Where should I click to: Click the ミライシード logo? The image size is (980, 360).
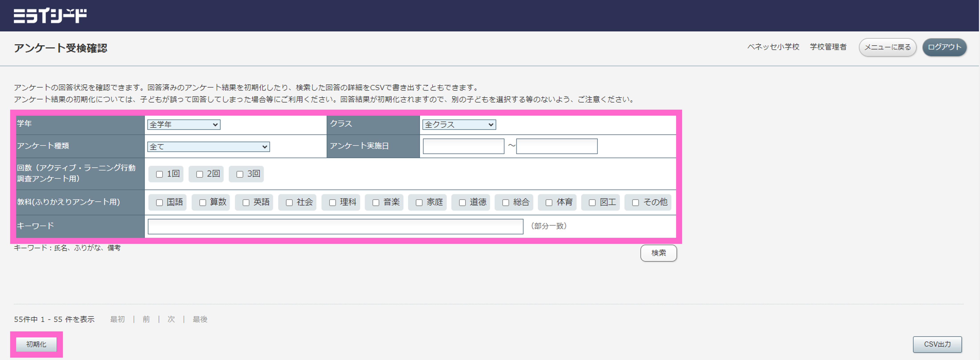tap(50, 16)
